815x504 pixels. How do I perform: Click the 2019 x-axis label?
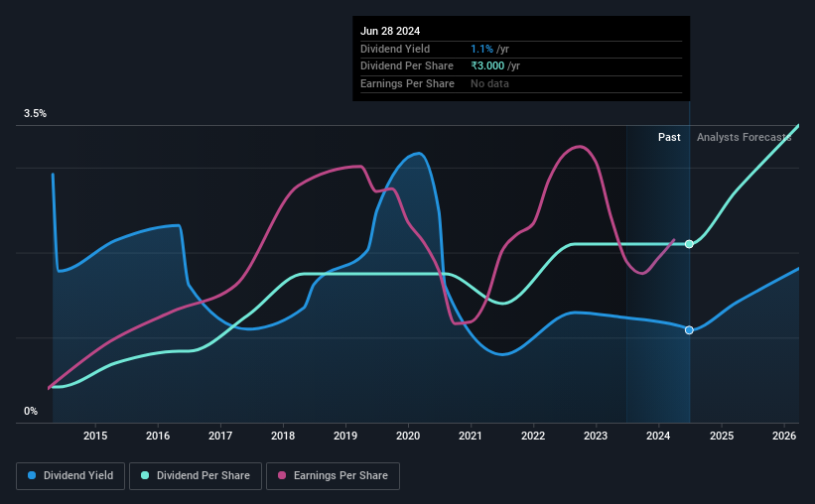pyautogui.click(x=345, y=436)
